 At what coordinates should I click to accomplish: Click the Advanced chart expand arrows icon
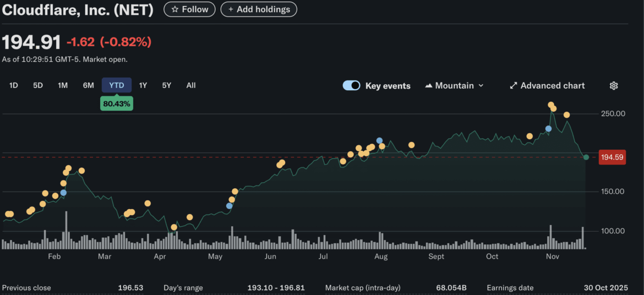coord(513,86)
